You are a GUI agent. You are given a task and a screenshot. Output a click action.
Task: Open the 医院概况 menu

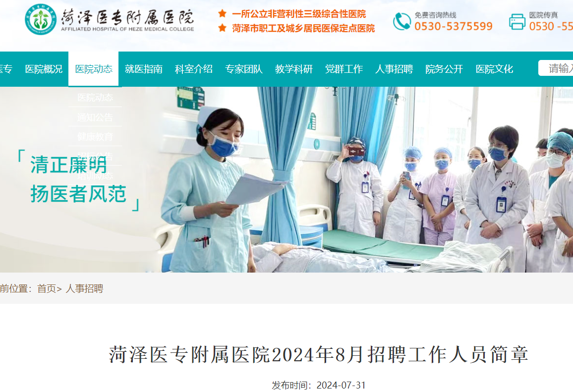click(x=44, y=69)
